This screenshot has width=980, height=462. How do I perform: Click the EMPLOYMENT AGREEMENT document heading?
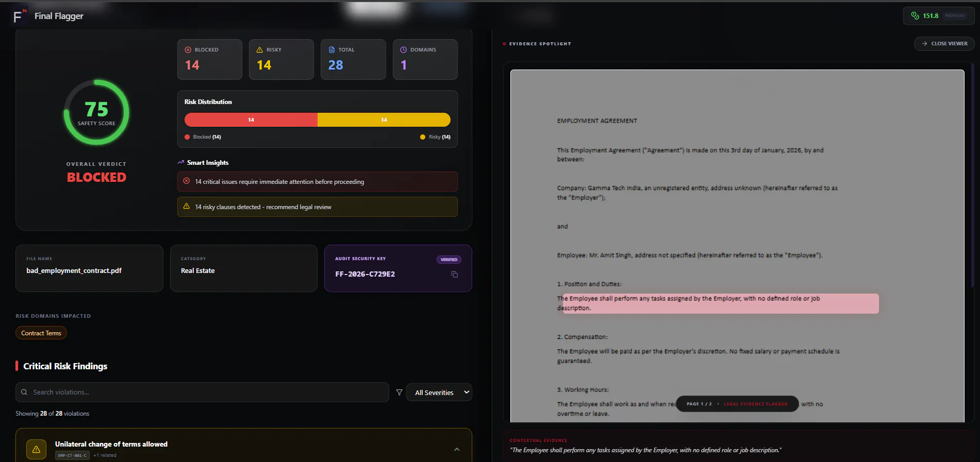(597, 121)
